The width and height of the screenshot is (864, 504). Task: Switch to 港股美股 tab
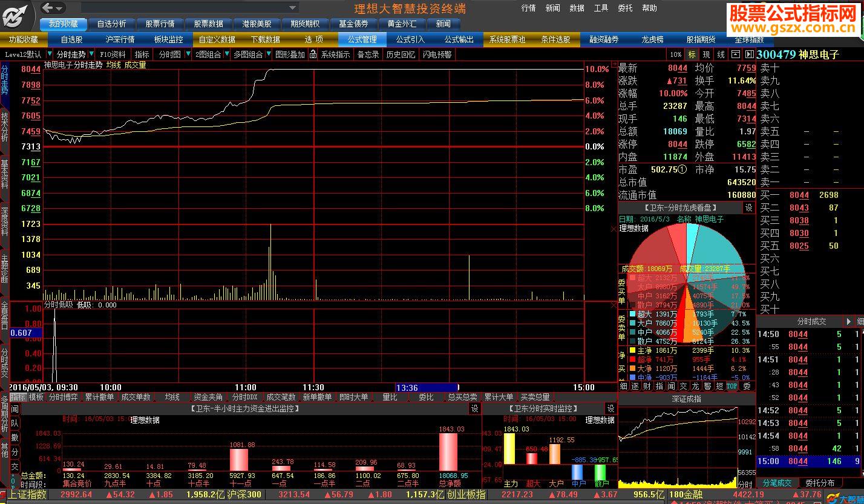[257, 24]
